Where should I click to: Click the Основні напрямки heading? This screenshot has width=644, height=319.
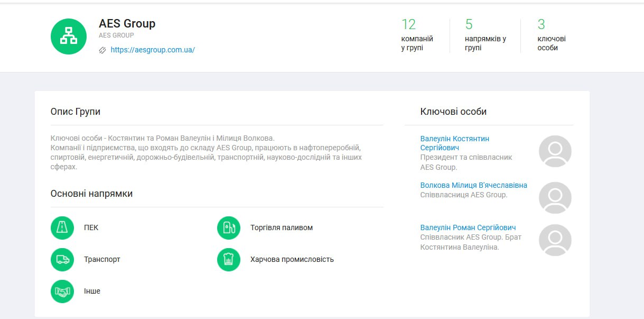coord(91,194)
